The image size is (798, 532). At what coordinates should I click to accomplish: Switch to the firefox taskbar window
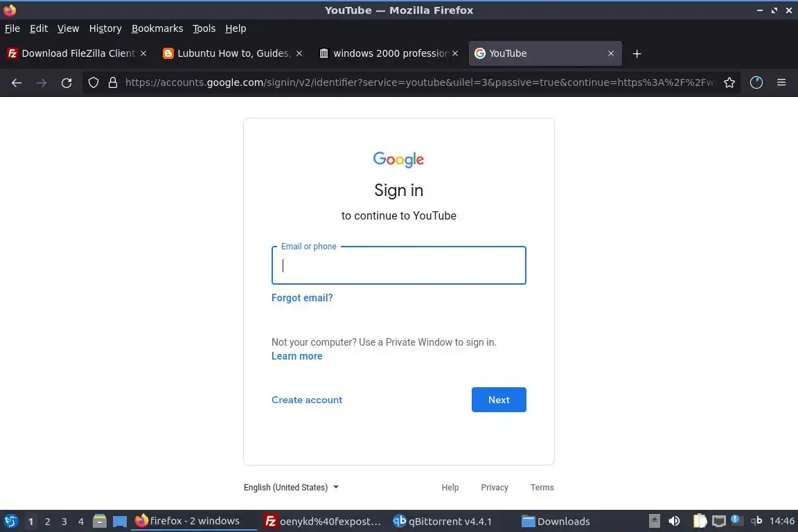click(x=193, y=521)
